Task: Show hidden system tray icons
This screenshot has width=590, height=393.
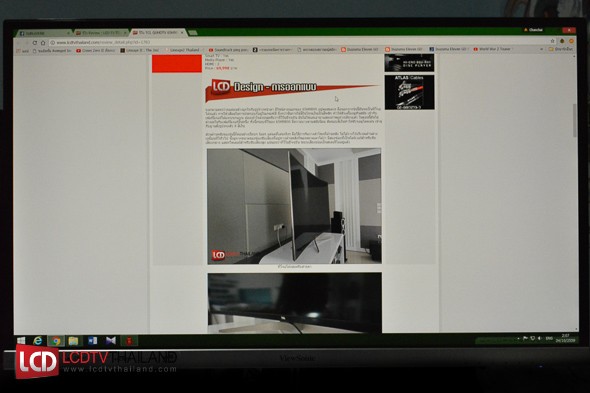Action: click(x=519, y=339)
